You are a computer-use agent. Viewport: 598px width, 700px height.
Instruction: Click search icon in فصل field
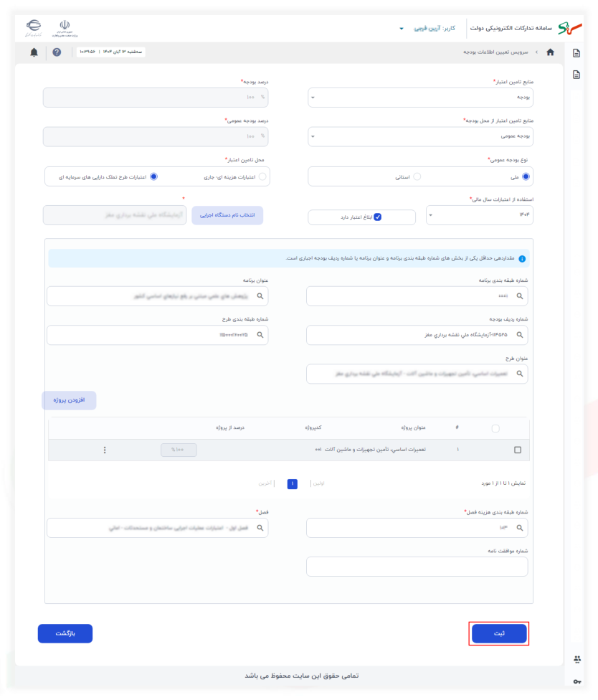click(260, 528)
